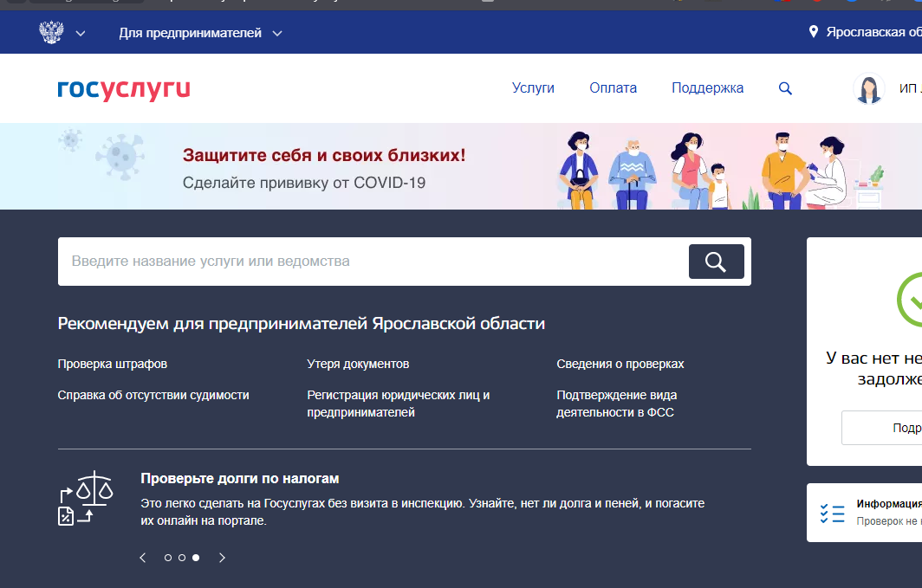922x588 pixels.
Task: Click the coat of arms emblem icon
Action: click(x=51, y=32)
